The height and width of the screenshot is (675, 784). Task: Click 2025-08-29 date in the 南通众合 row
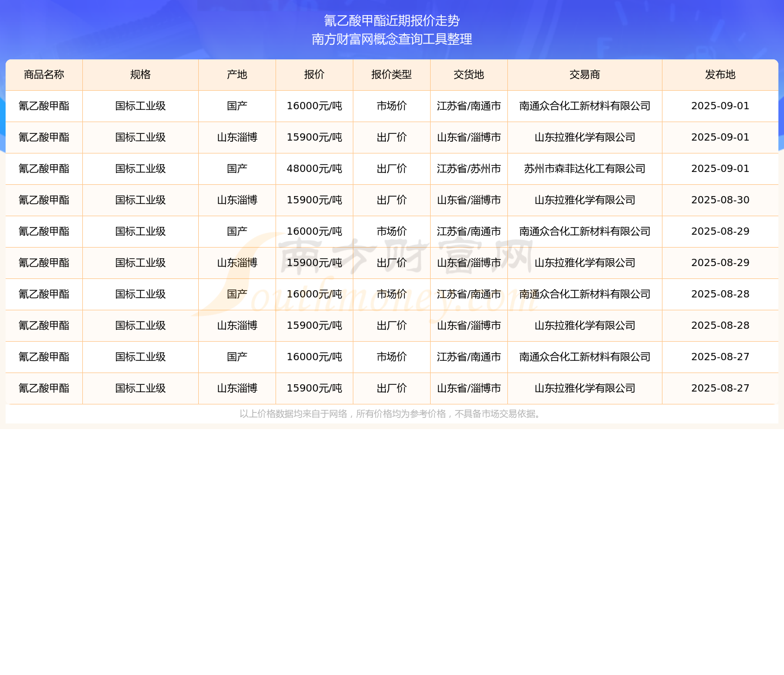pyautogui.click(x=721, y=231)
